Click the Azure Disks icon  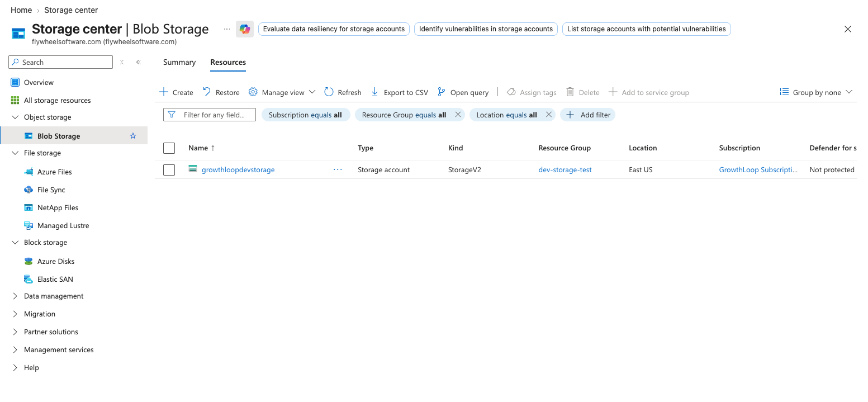pyautogui.click(x=29, y=261)
